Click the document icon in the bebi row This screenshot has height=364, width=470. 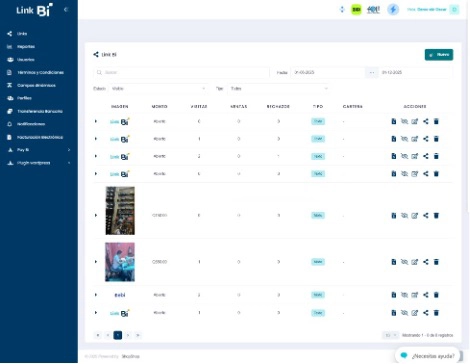point(394,295)
